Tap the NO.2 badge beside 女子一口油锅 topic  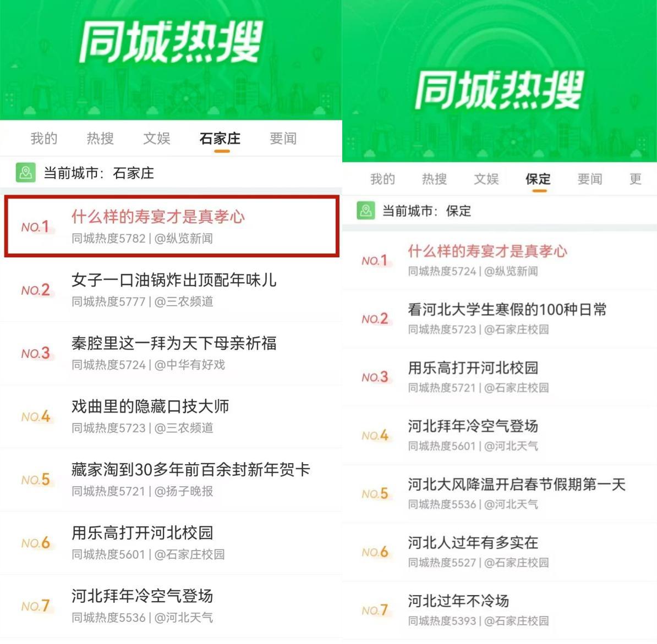(36, 290)
